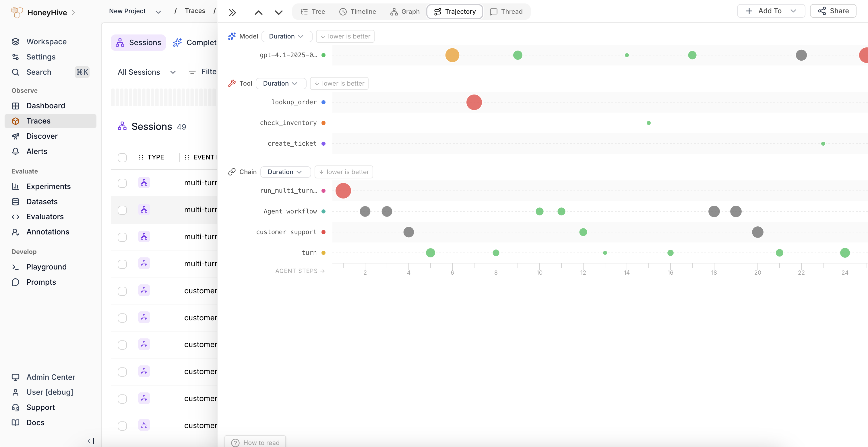Check the first multi-turn session row checkbox
The width and height of the screenshot is (868, 447).
point(122,183)
